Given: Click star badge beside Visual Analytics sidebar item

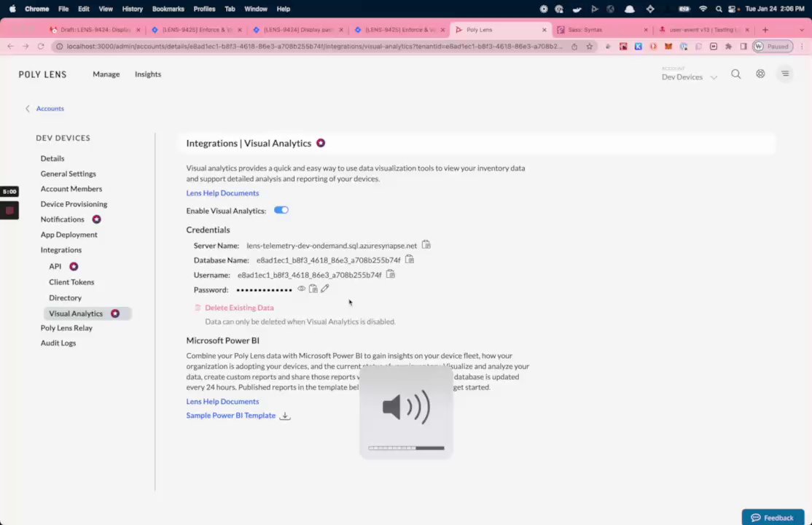Looking at the screenshot, I should pos(115,314).
